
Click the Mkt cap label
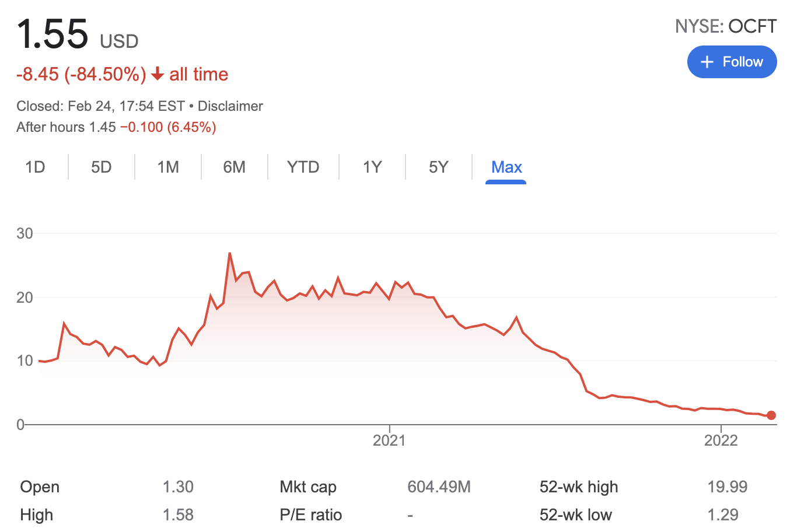(x=307, y=487)
